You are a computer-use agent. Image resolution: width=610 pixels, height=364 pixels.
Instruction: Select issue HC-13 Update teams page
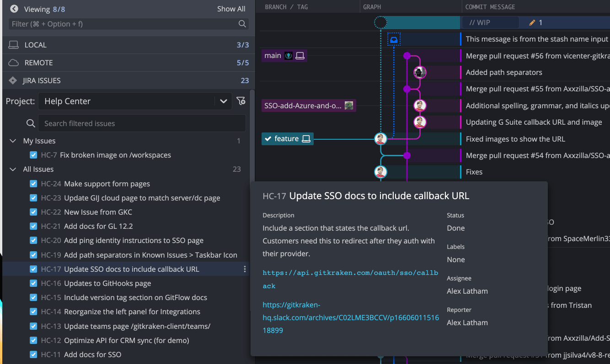[126, 326]
